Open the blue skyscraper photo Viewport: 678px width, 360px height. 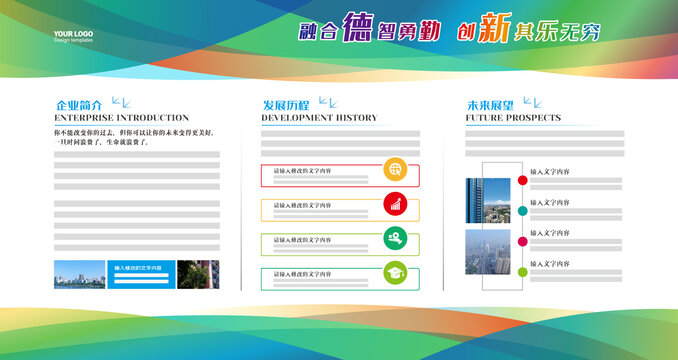488,201
